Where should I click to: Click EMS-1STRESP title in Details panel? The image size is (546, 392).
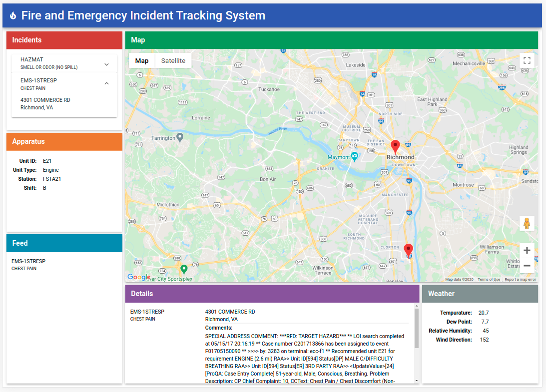pyautogui.click(x=147, y=312)
